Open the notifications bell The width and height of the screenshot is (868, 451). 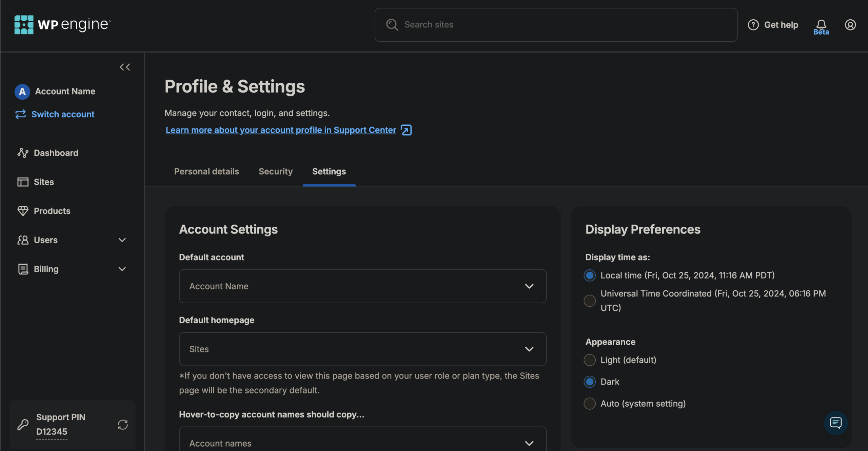pos(821,24)
